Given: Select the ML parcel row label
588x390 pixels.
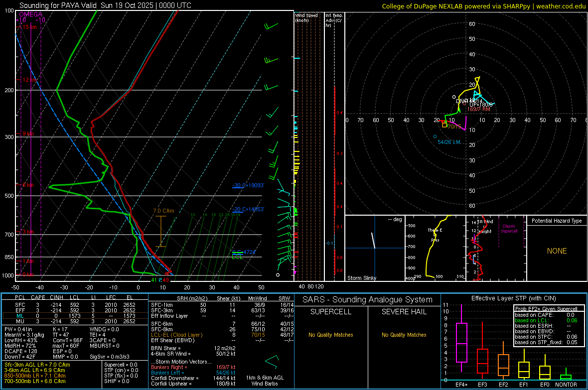Looking at the screenshot, I should 20,316.
